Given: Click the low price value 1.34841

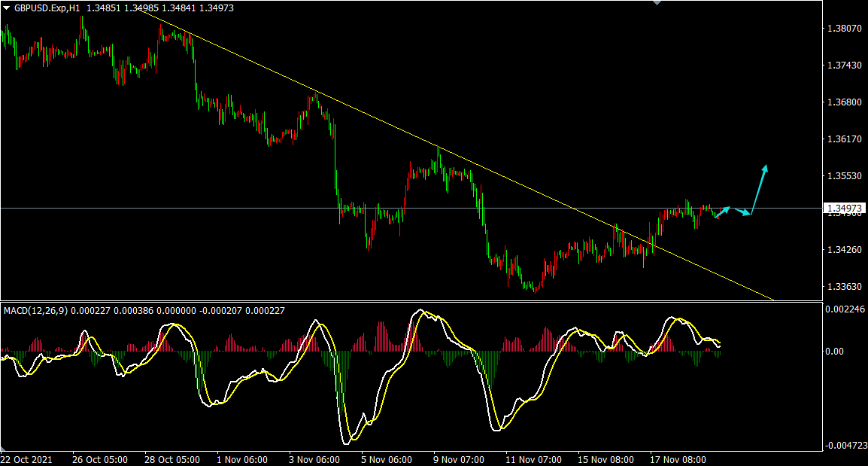Looking at the screenshot, I should pos(178,8).
